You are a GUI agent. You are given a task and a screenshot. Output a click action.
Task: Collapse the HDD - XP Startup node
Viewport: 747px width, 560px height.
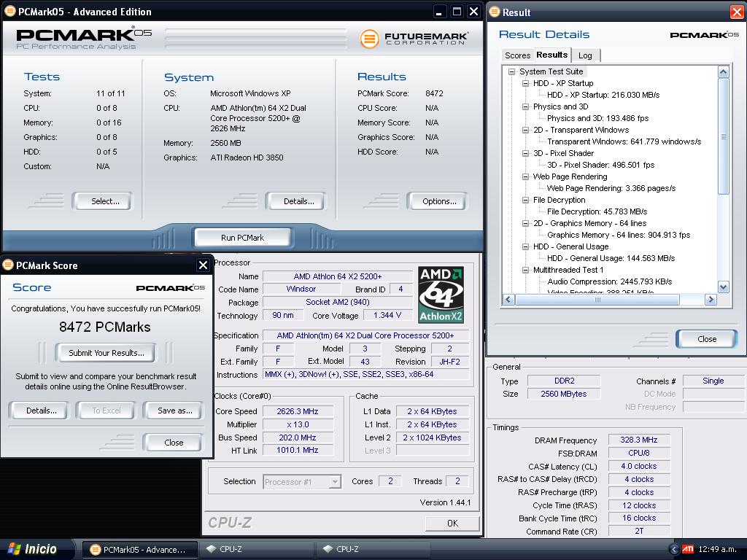click(525, 83)
